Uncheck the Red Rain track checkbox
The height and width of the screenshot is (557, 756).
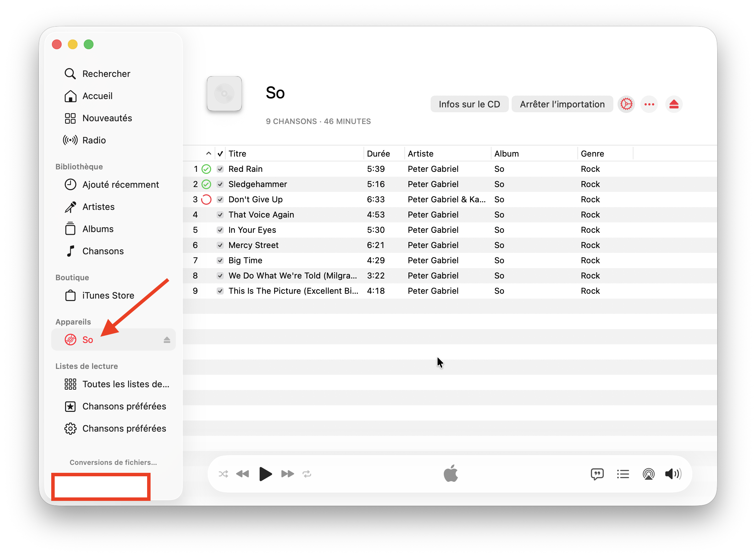coord(220,169)
